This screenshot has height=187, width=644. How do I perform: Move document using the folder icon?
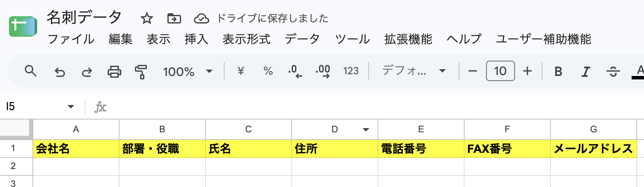click(174, 18)
